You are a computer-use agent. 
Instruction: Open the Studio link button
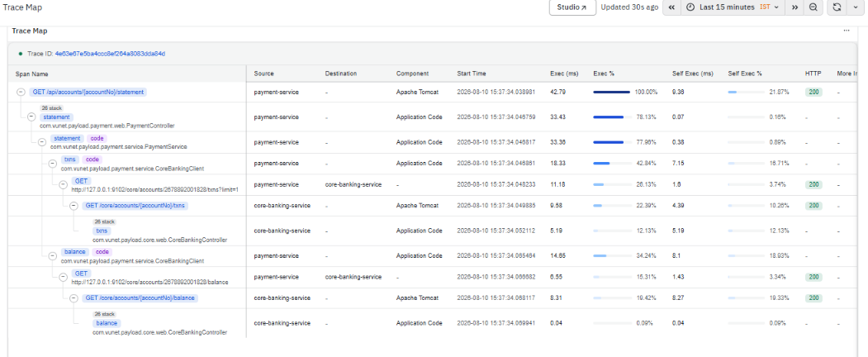(x=572, y=7)
